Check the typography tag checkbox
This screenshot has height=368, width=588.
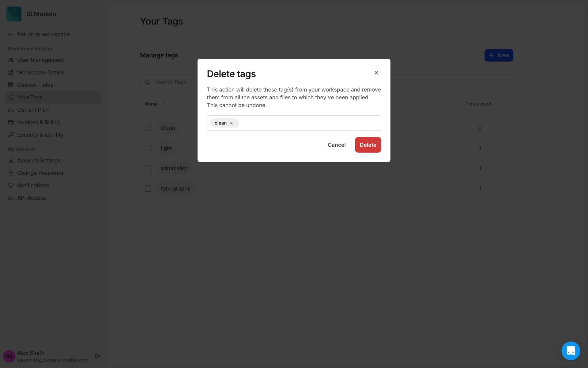pyautogui.click(x=148, y=189)
